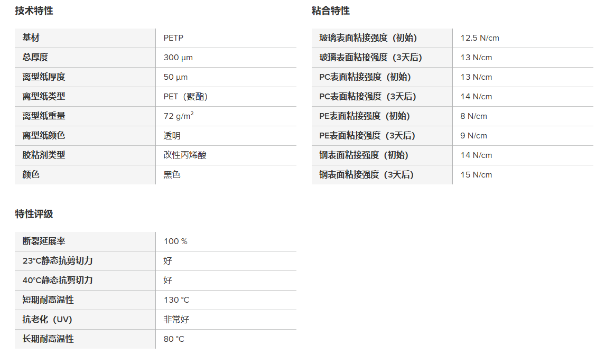This screenshot has height=364, width=605.
Task: Select the 离型纸厚度 row label
Action: [44, 77]
